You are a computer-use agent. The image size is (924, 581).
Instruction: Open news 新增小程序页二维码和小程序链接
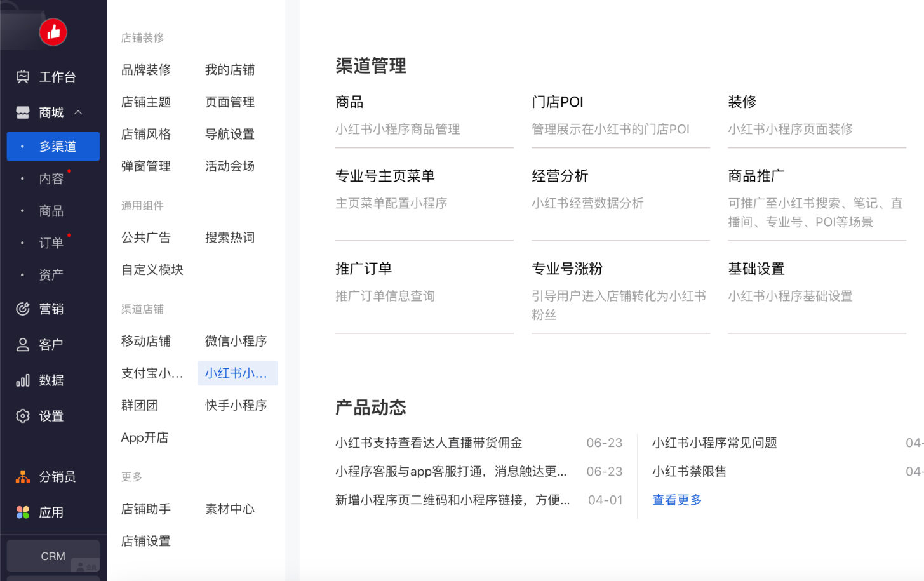click(452, 500)
